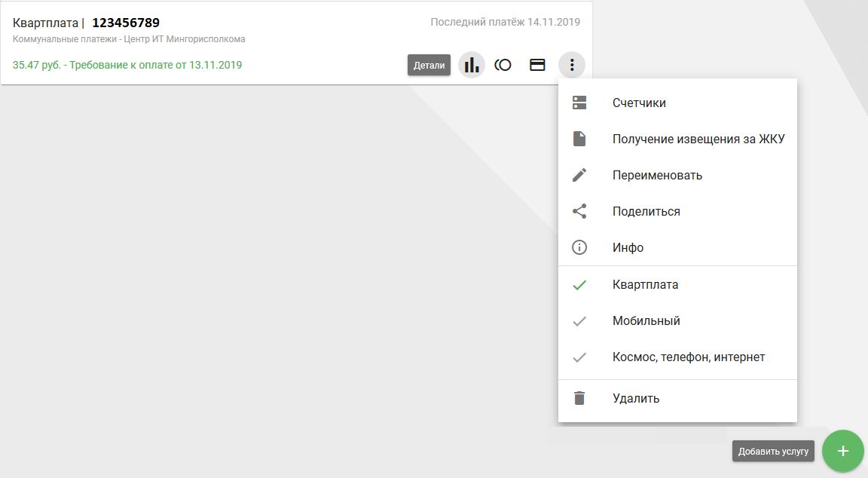Click the 35.47 руб. payment demand text
The width and height of the screenshot is (868, 478).
click(127, 65)
